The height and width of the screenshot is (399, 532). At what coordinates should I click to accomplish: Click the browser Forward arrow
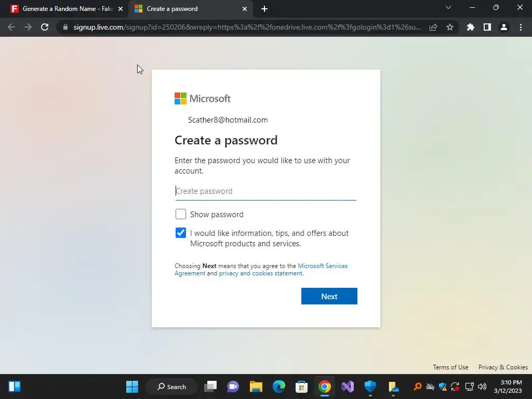28,27
